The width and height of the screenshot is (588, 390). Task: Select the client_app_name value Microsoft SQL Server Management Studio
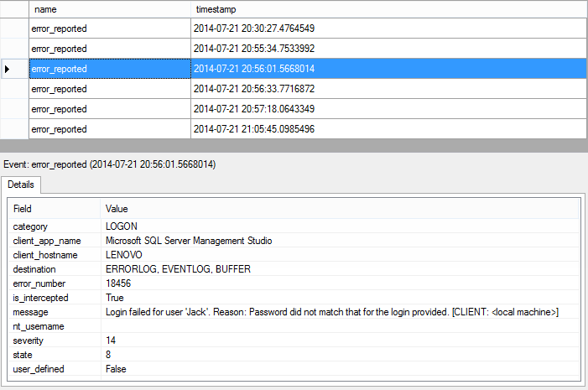click(x=189, y=241)
